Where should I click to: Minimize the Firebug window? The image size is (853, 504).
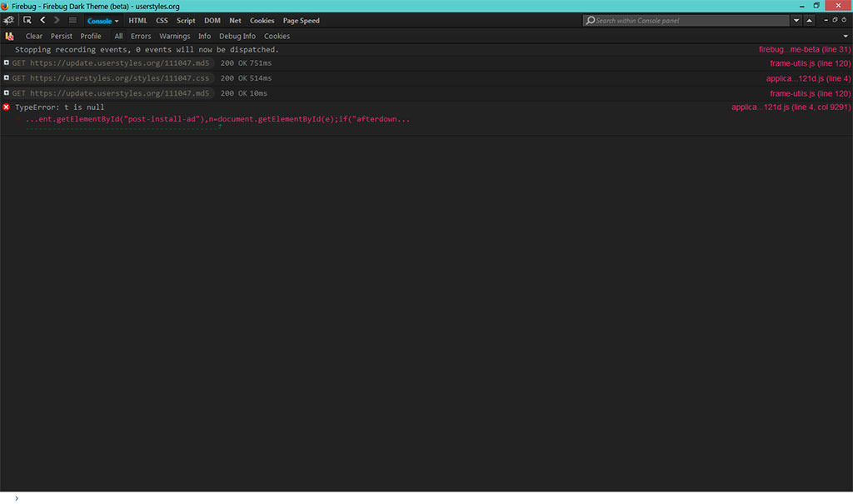(x=802, y=6)
